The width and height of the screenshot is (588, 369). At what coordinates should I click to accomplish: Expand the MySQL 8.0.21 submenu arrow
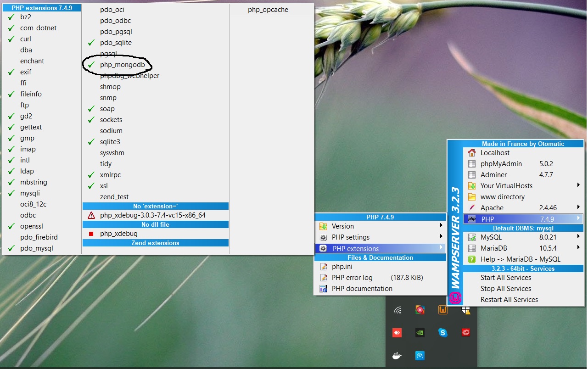[579, 237]
